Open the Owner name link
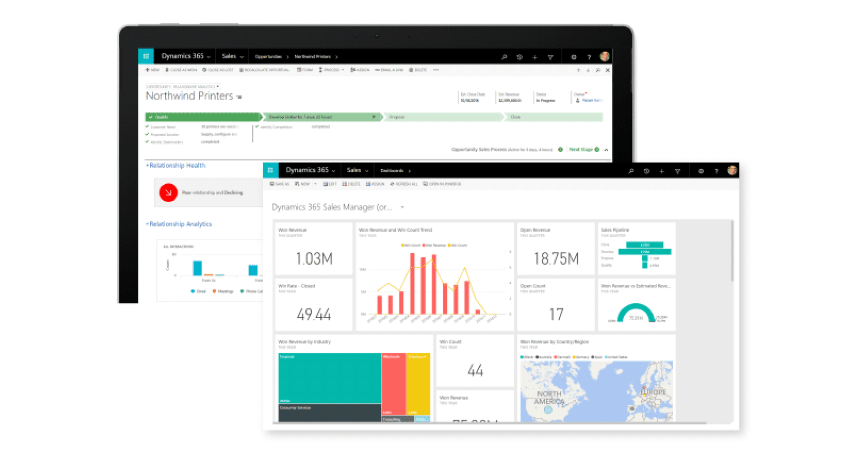 592,101
